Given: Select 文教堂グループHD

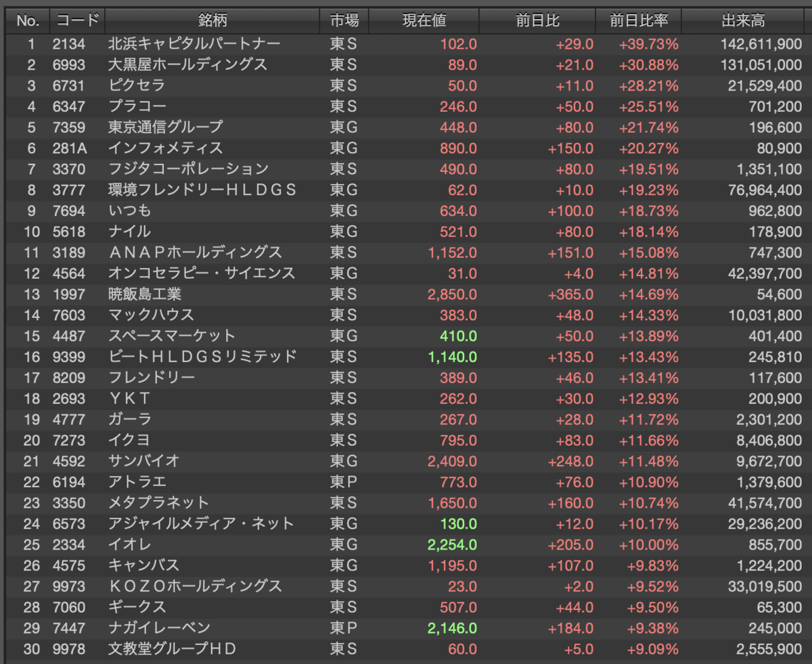Looking at the screenshot, I should coord(173,648).
